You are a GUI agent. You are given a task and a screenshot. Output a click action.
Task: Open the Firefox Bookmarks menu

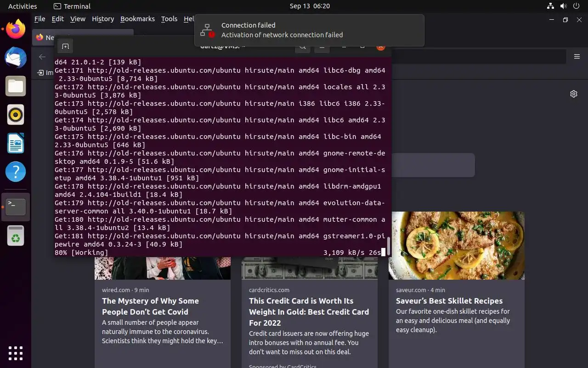tap(137, 19)
